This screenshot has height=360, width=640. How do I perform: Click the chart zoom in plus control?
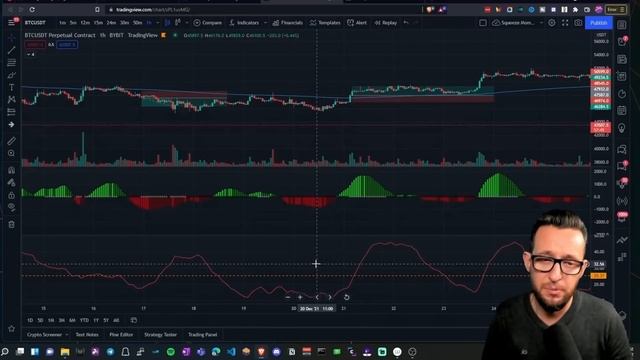tap(300, 298)
